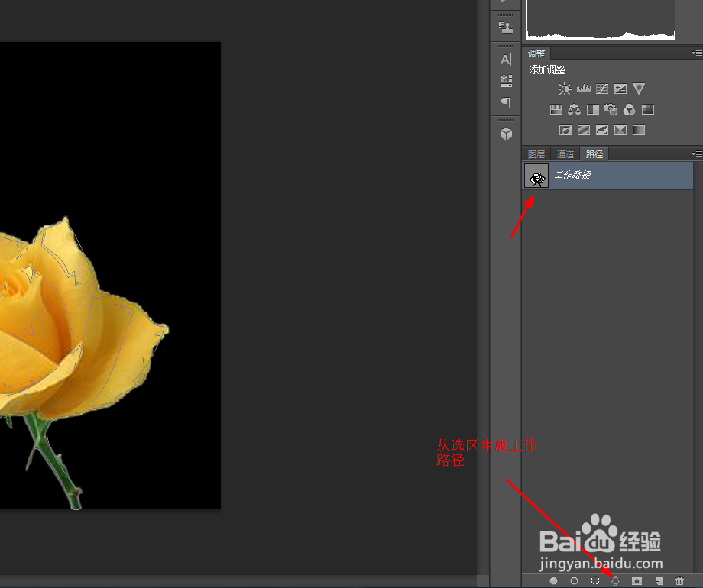Open the Character Styles panel icon

click(506, 81)
